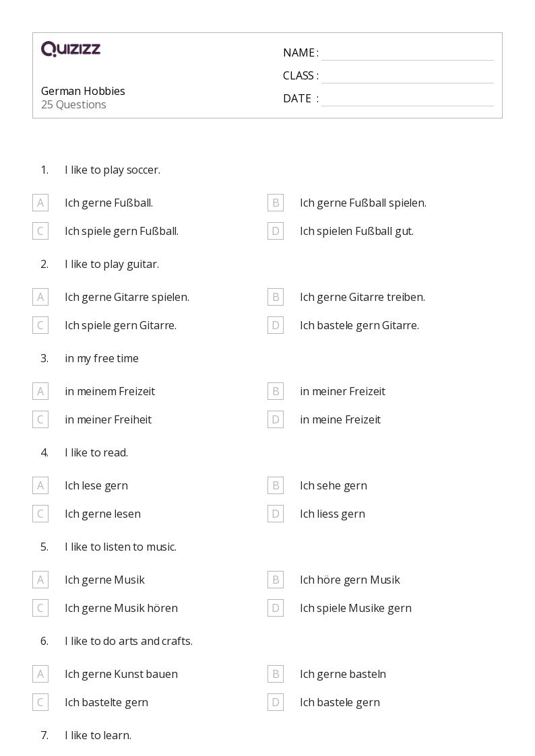Click the NAME field line
535x756 pixels.
coord(408,53)
